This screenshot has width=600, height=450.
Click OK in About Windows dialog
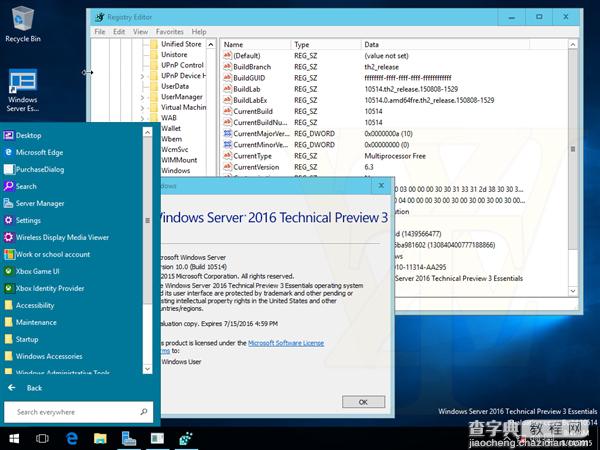[363, 402]
